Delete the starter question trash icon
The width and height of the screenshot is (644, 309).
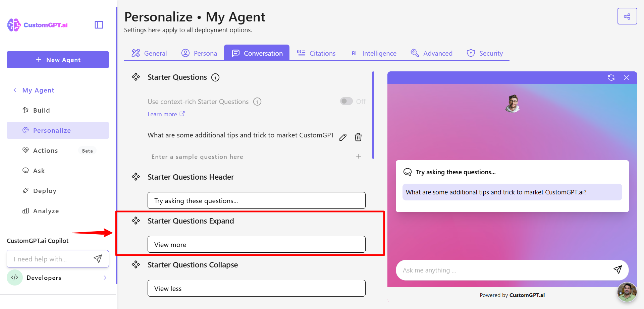(x=358, y=137)
